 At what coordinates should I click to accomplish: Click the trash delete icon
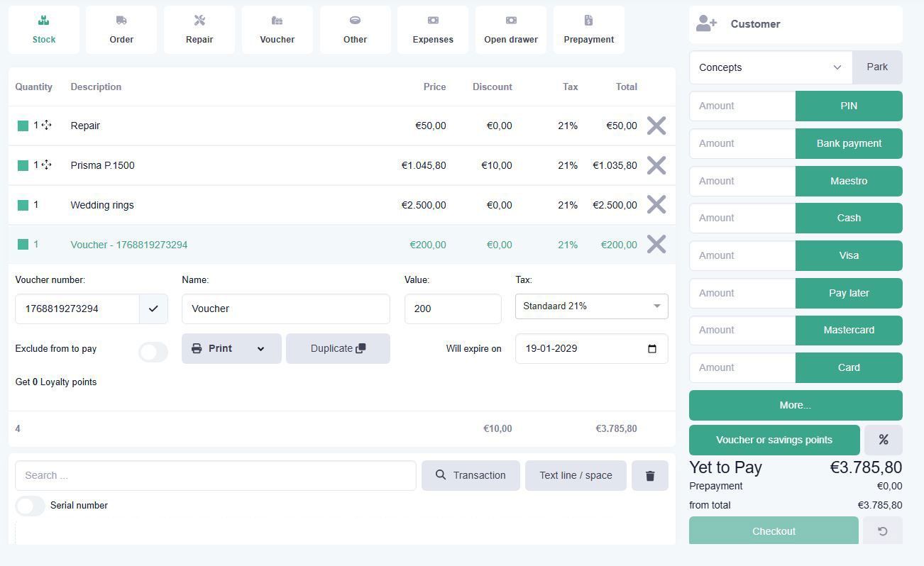click(x=650, y=475)
